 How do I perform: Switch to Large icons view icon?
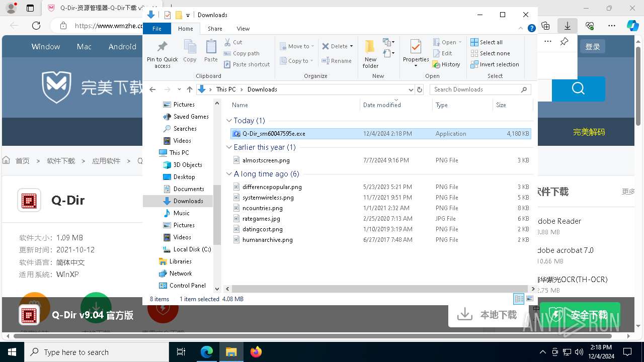529,299
